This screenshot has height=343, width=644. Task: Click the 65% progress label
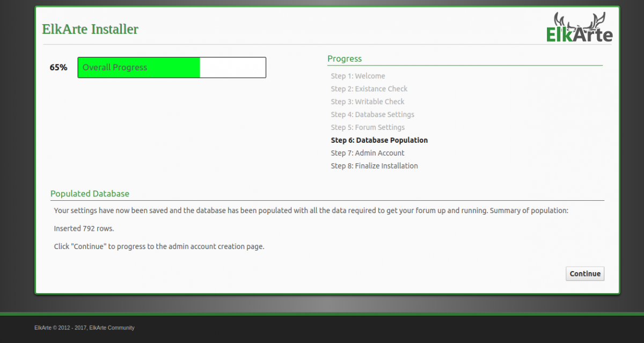click(58, 68)
